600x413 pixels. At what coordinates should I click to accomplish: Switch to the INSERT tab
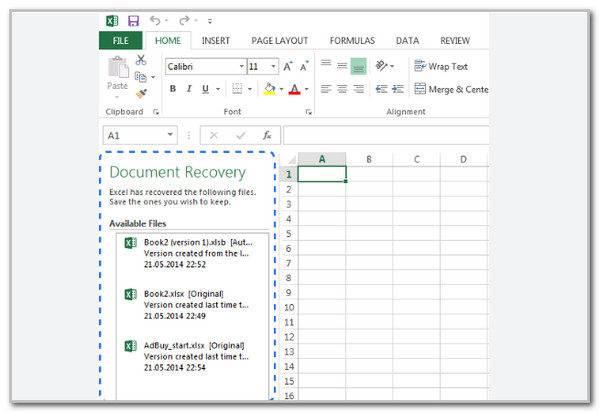[215, 41]
